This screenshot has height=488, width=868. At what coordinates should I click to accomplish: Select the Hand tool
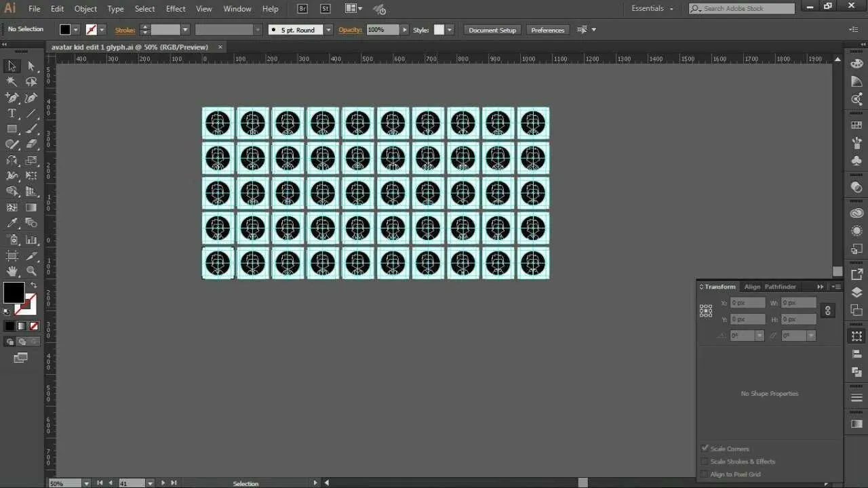pos(12,271)
